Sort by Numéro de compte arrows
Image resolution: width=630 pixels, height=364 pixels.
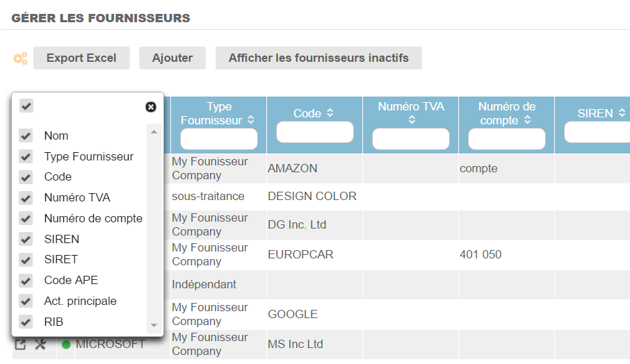[x=528, y=120]
